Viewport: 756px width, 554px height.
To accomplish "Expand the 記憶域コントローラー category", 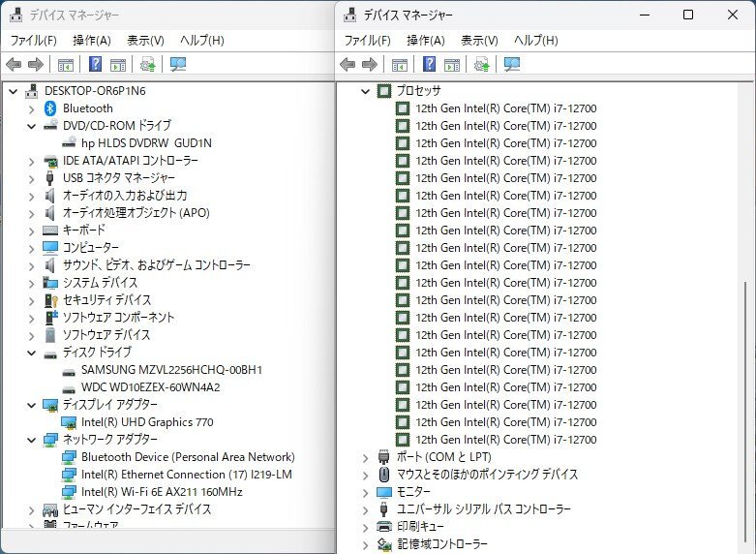I will (x=366, y=545).
